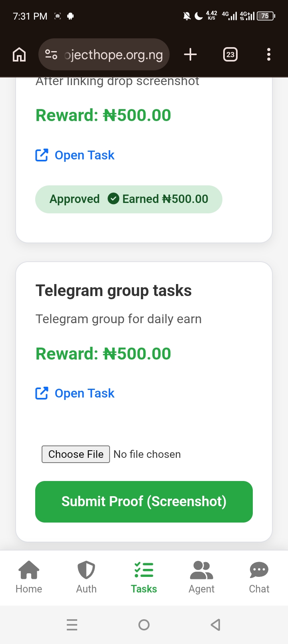The height and width of the screenshot is (644, 288).
Task: Tap the browser home icon
Action: [19, 54]
